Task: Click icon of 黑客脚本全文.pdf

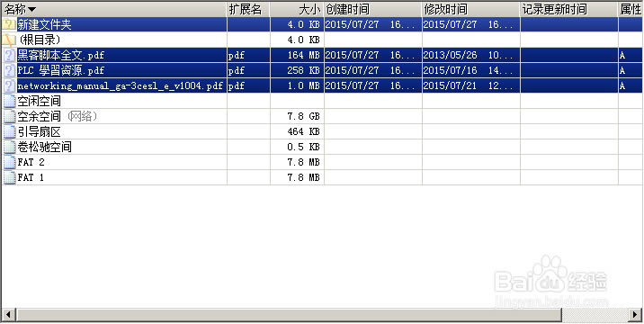Action: point(9,55)
